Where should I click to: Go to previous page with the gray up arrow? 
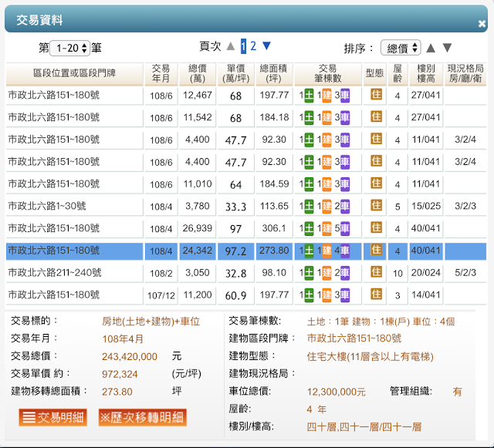(x=231, y=46)
